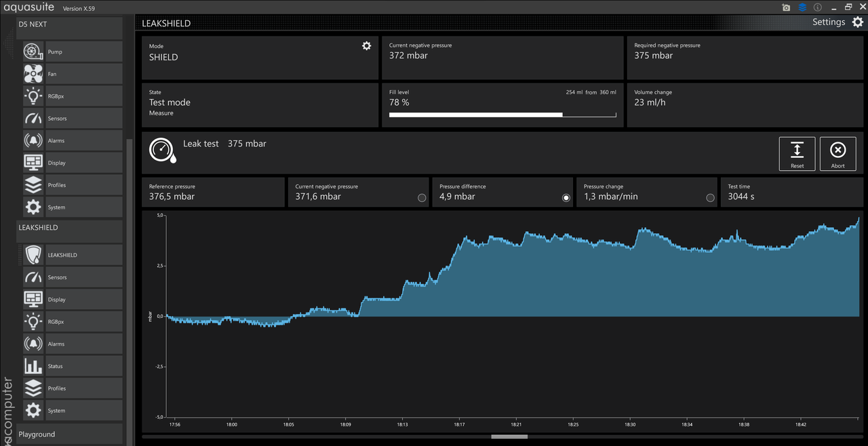Collapse the D5 NEXT sidebar section
Image resolution: width=868 pixels, height=446 pixels.
(x=69, y=28)
